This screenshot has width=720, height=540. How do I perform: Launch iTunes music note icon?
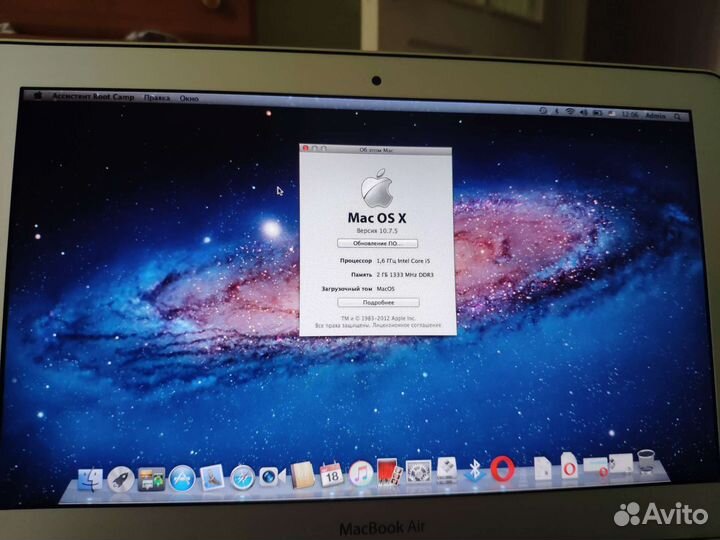361,474
